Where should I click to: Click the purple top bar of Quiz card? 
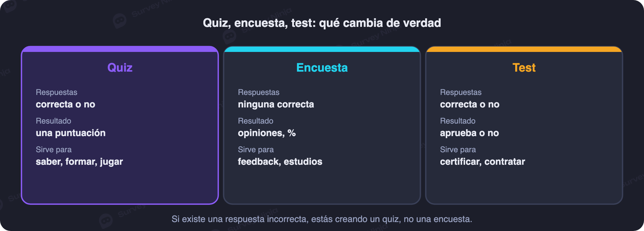120,49
